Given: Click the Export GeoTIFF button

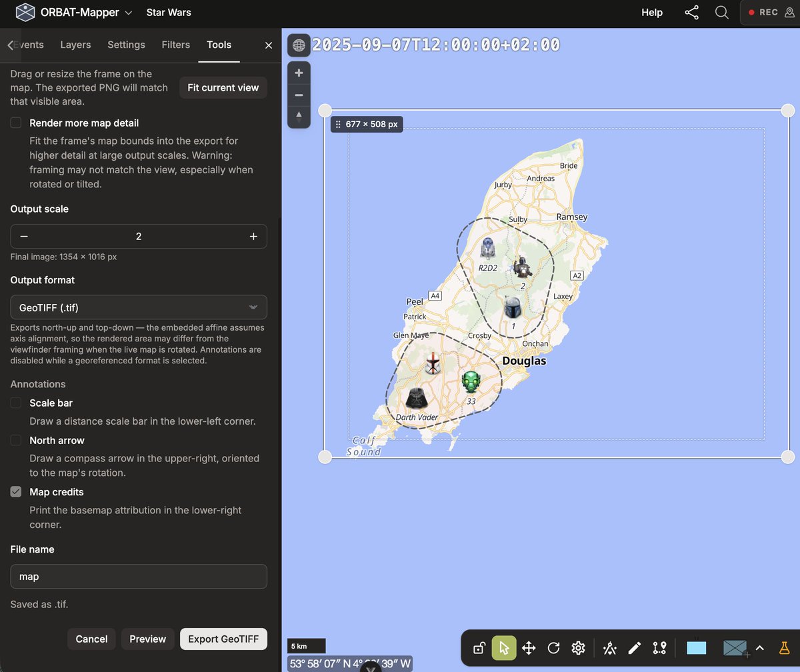Looking at the screenshot, I should [x=223, y=639].
